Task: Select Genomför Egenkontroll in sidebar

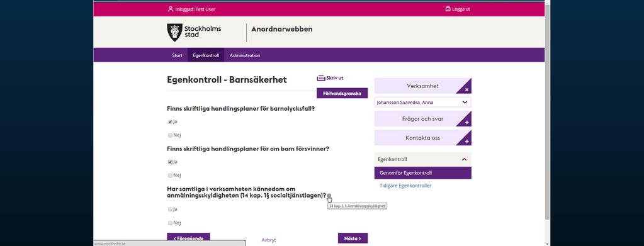Action: click(x=422, y=173)
